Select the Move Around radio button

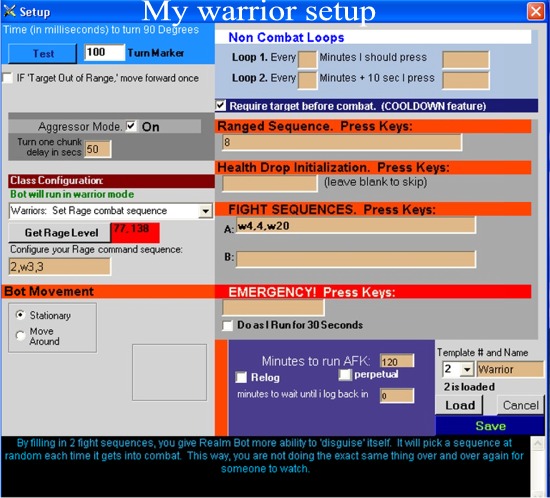[20, 336]
